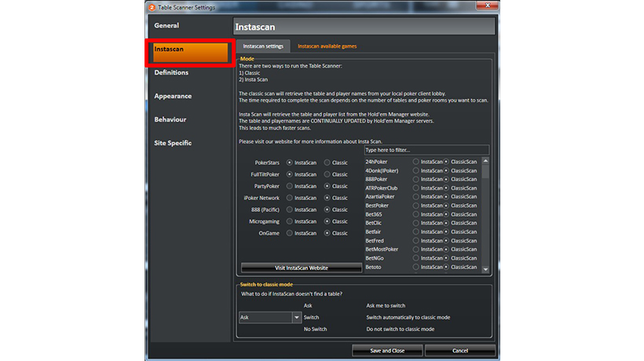The width and height of the screenshot is (644, 361).
Task: Set FullTiltPoker to InstaScan
Action: tap(290, 174)
